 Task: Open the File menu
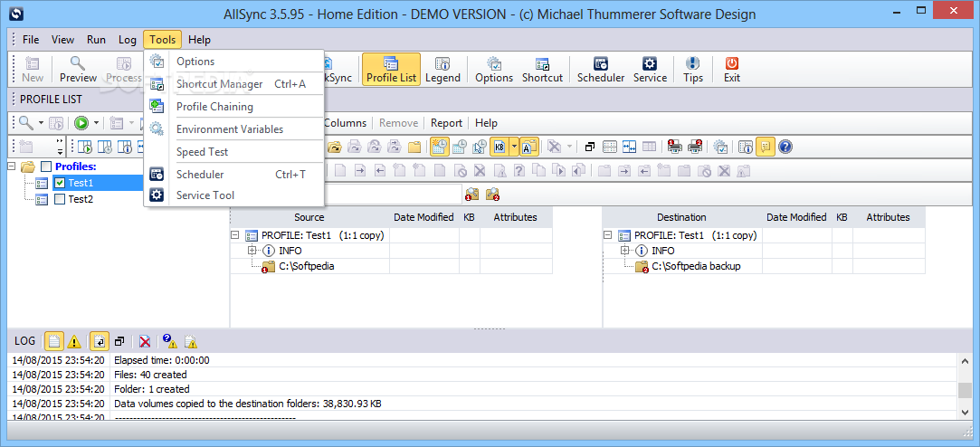point(31,40)
